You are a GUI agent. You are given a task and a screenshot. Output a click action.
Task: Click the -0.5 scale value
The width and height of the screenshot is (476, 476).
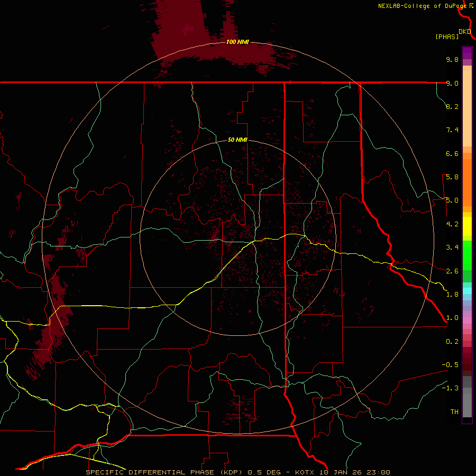tap(450, 365)
